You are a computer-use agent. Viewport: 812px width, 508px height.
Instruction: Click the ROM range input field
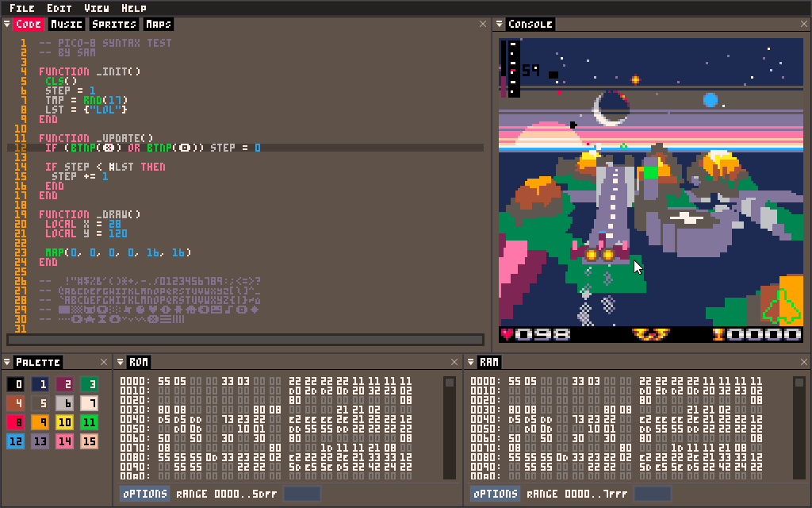(x=302, y=494)
